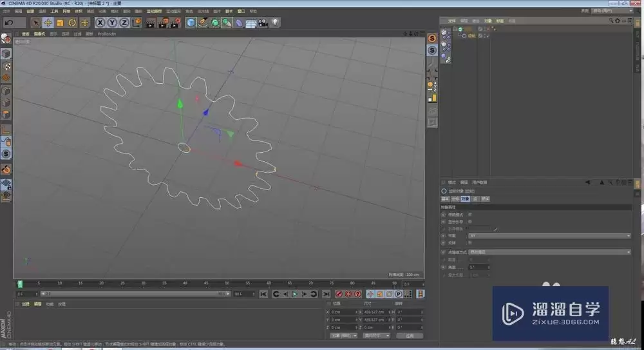644x350 pixels.
Task: Toggle X axis lock
Action: [100, 23]
